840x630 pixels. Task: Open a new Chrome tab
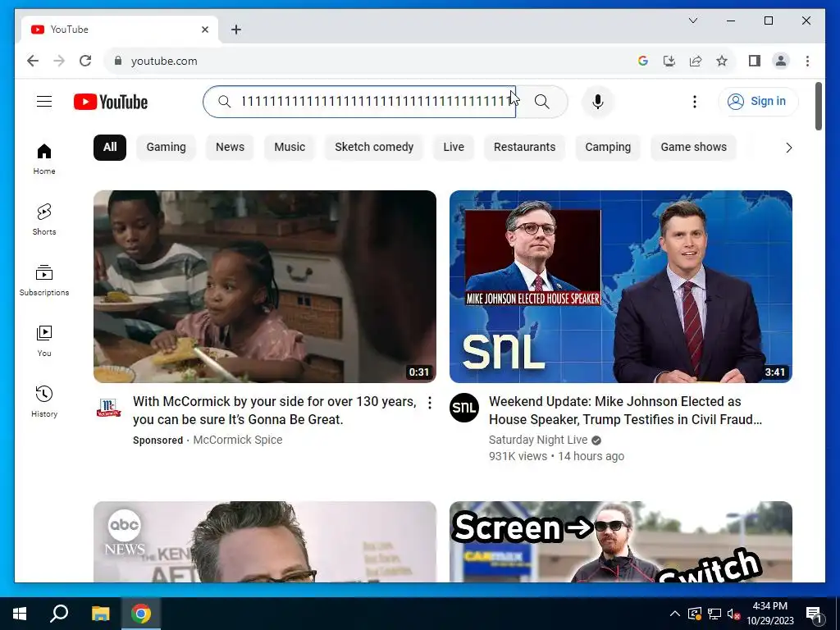236,30
